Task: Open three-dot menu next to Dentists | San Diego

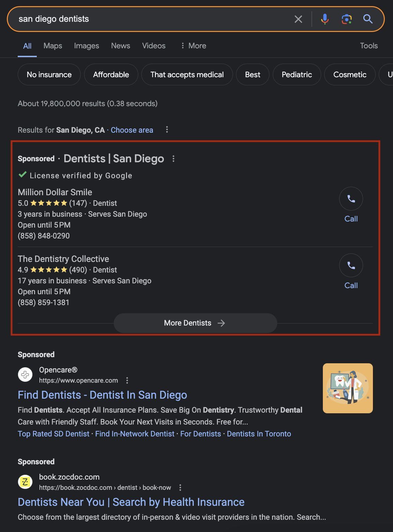Action: (x=173, y=159)
